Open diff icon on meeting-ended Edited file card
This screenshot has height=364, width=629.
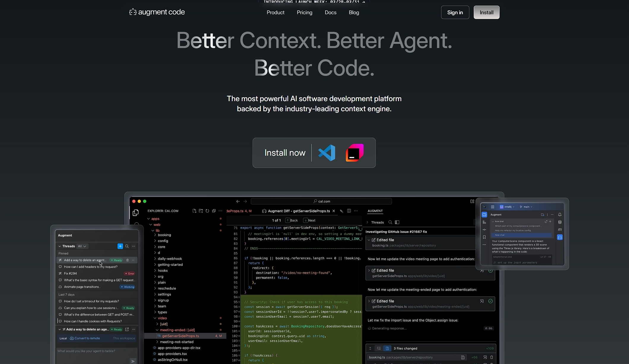[482, 301]
